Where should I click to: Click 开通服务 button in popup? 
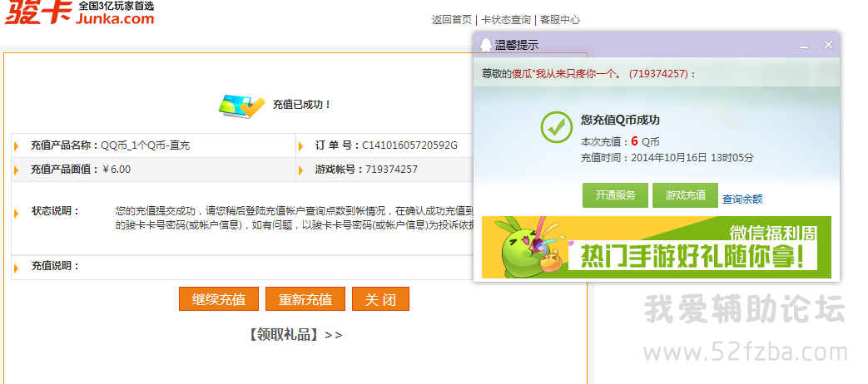(615, 195)
